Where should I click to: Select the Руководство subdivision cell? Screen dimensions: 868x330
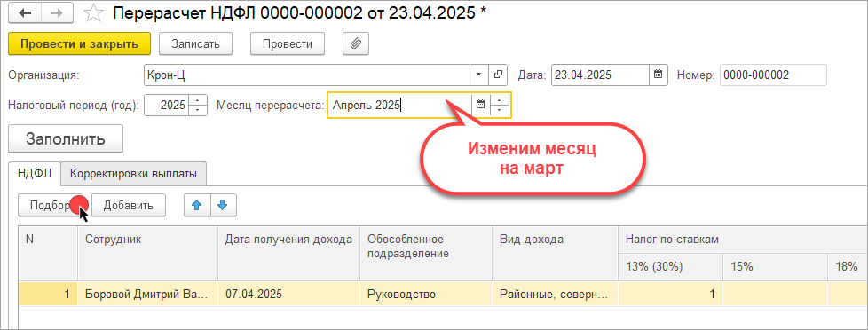[x=426, y=294]
